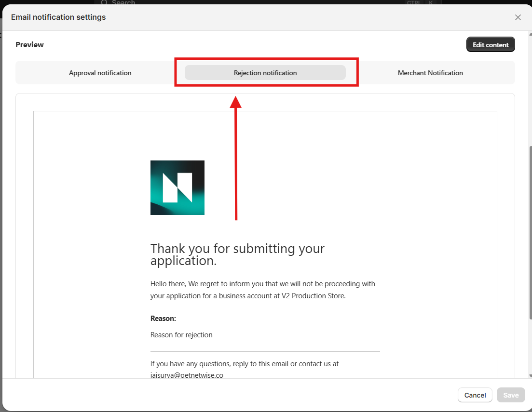The width and height of the screenshot is (532, 412).
Task: Click the jaisurya@getnetwise.co email address
Action: tap(187, 375)
